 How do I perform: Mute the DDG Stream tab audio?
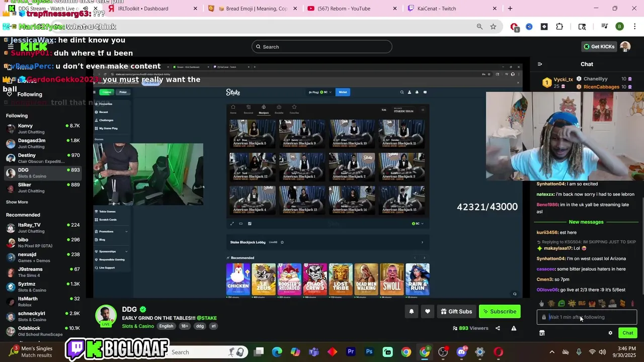pyautogui.click(x=85, y=9)
